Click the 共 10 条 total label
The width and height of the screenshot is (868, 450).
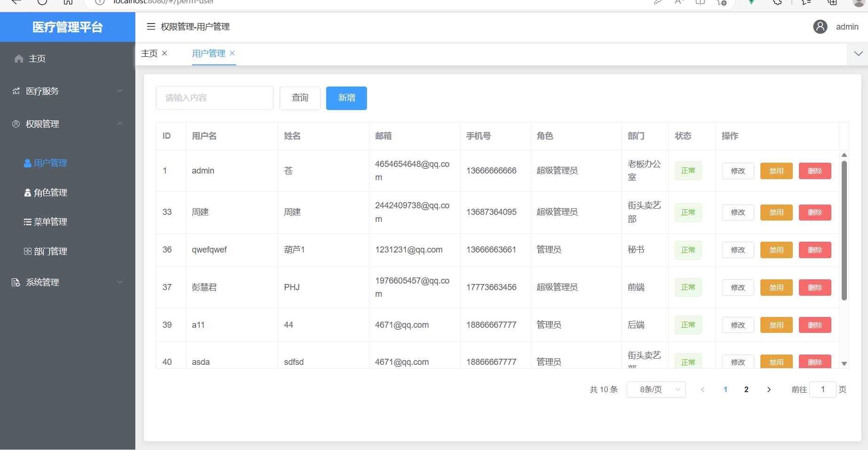click(604, 389)
